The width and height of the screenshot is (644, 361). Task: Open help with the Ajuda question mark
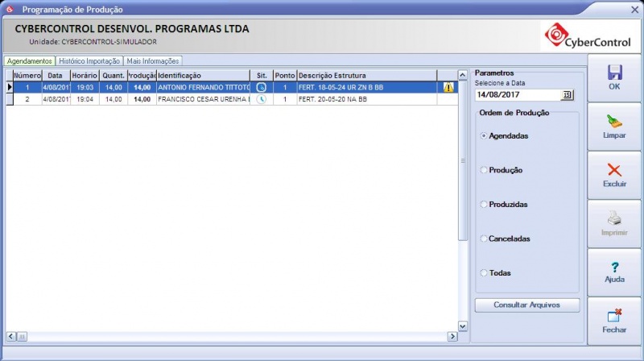pyautogui.click(x=614, y=268)
